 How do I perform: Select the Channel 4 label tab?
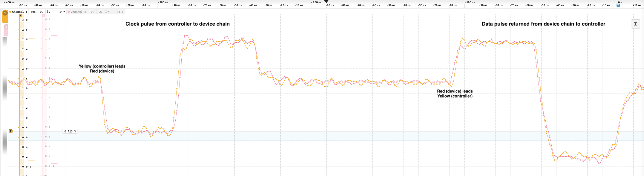point(77,12)
